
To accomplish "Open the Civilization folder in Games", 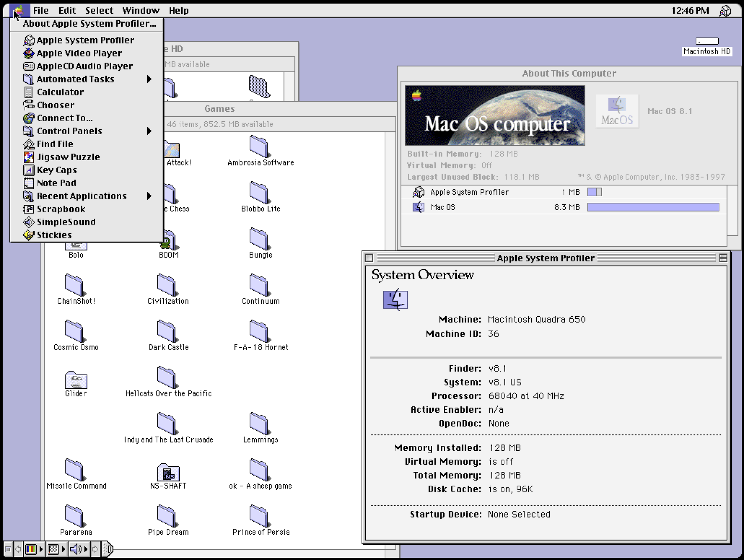I will [166, 286].
